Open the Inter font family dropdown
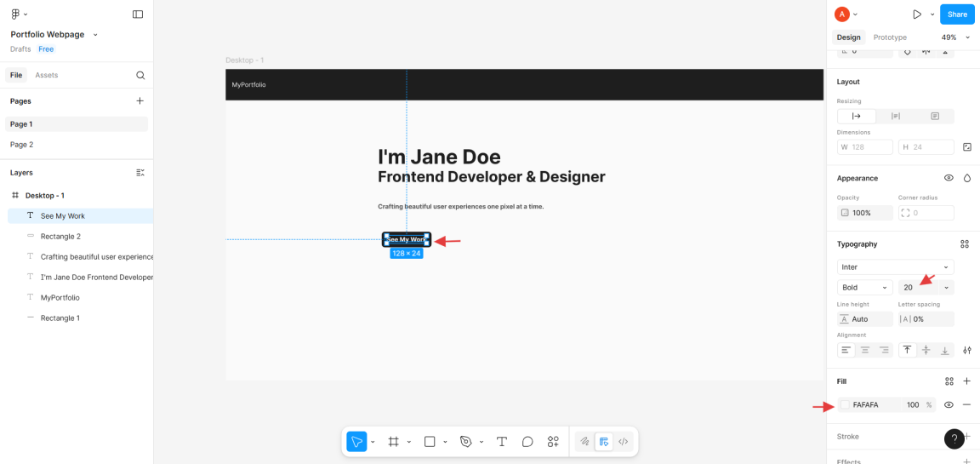Viewport: 980px width, 464px height. [895, 267]
